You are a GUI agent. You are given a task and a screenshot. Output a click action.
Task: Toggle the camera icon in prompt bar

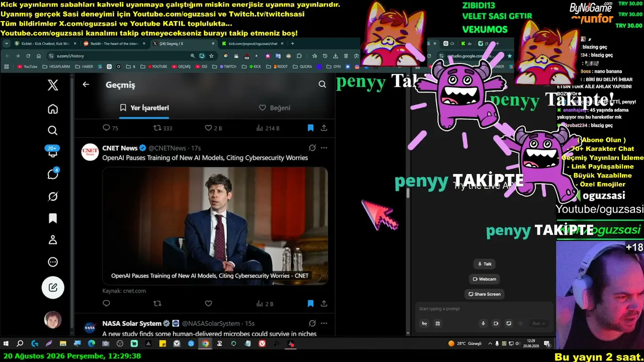point(496,323)
